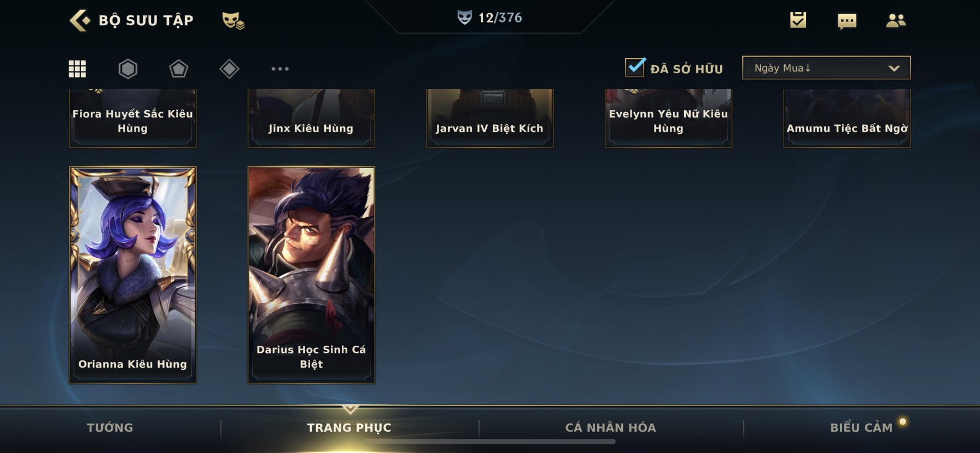This screenshot has height=453, width=980.
Task: Show all skins with the grid filter icon
Action: (77, 69)
